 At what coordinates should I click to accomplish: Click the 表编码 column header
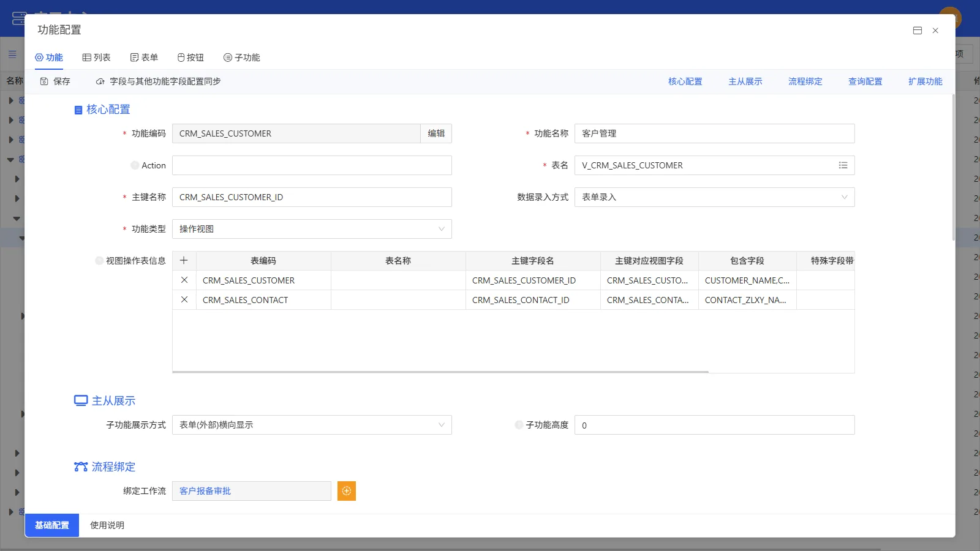click(x=263, y=261)
